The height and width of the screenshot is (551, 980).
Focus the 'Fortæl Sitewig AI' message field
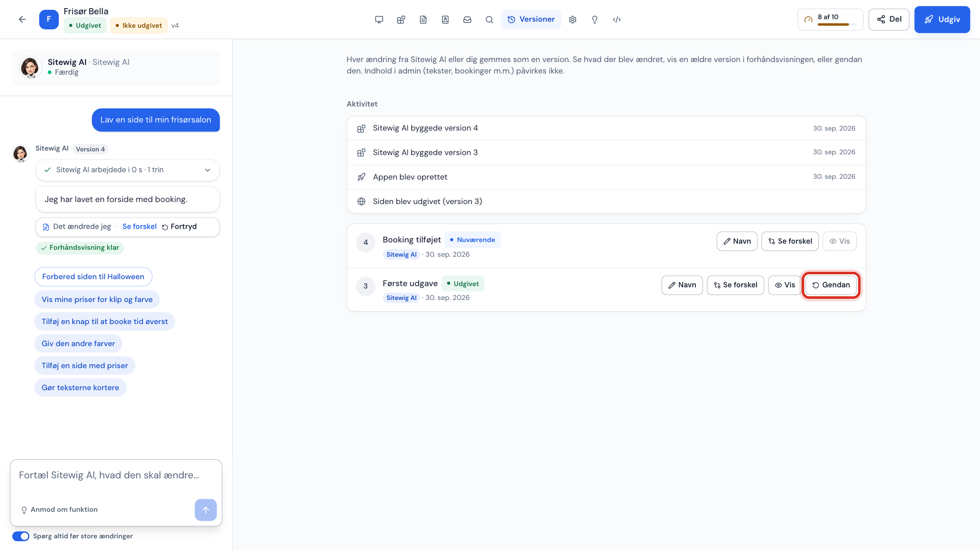[116, 475]
